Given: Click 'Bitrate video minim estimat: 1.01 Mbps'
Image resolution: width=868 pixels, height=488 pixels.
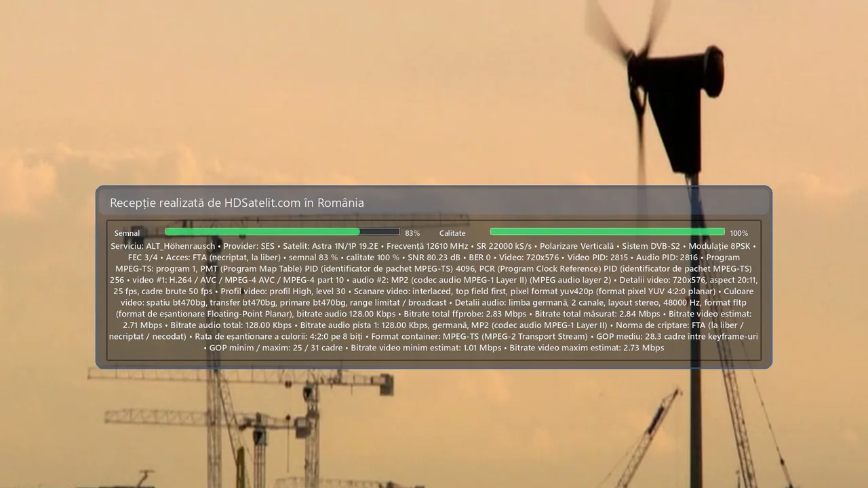Looking at the screenshot, I should (x=427, y=348).
